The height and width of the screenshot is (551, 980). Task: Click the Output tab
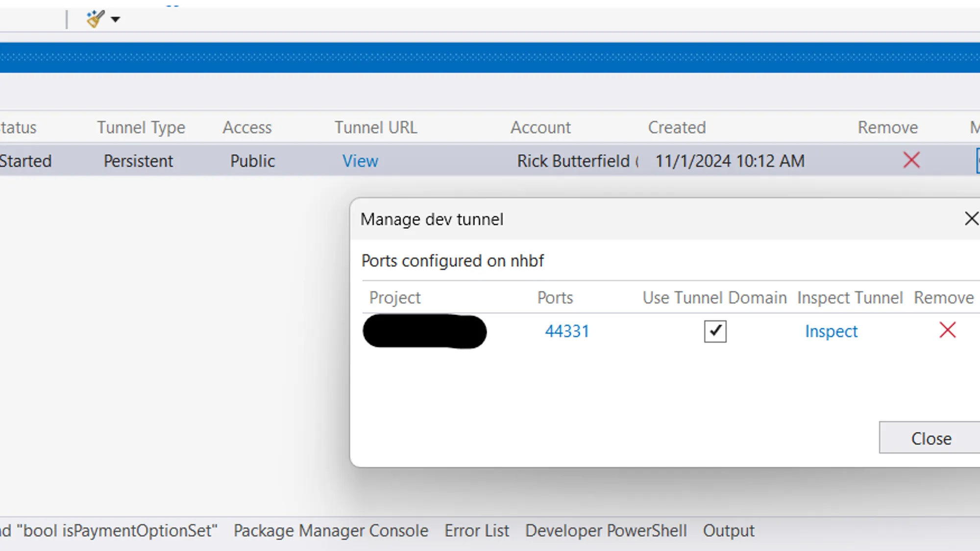[728, 531]
